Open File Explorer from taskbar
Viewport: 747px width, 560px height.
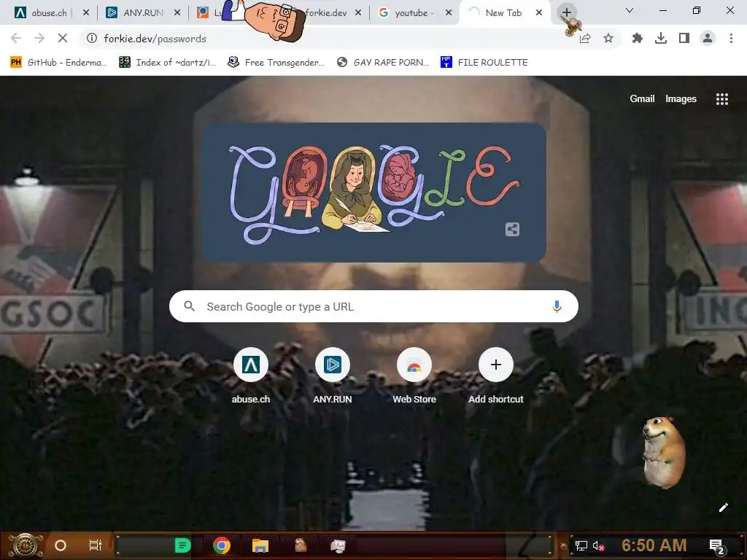point(260,545)
